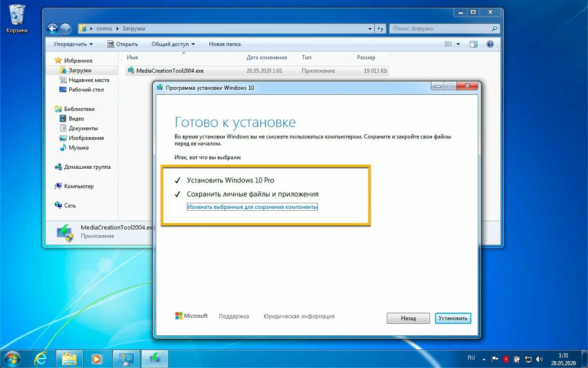Viewport: 588px width, 368px height.
Task: Click Новая папка in toolbar
Action: [x=225, y=44]
